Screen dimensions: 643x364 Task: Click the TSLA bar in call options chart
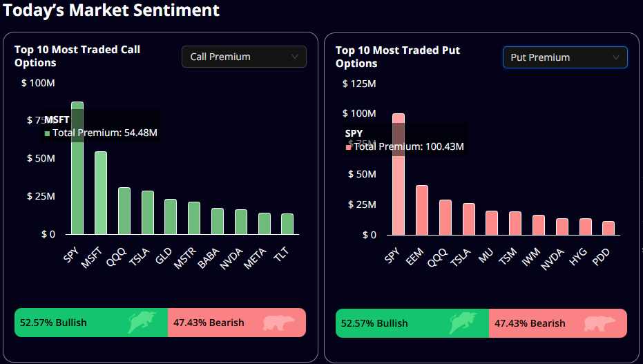pyautogui.click(x=148, y=213)
